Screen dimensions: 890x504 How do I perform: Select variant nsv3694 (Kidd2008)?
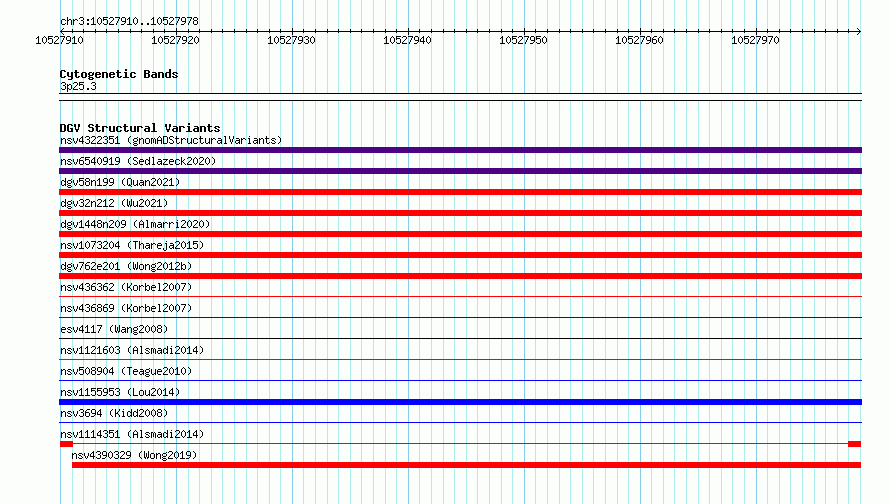point(114,413)
